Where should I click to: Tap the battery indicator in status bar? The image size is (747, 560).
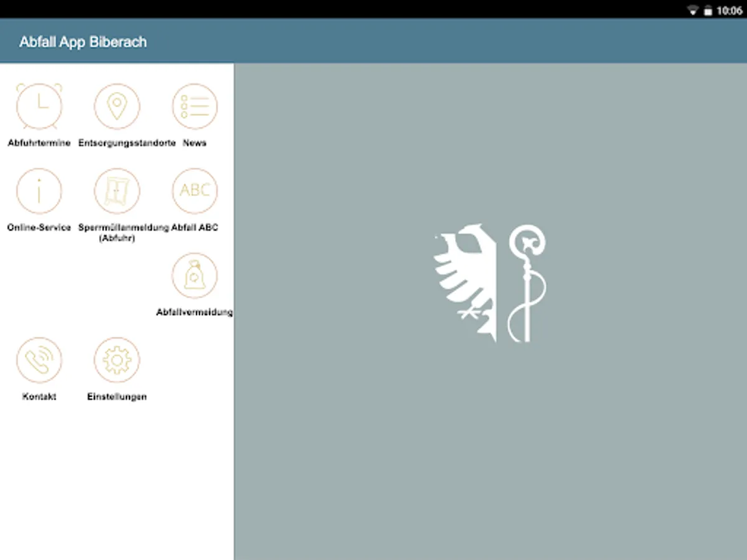tap(708, 11)
